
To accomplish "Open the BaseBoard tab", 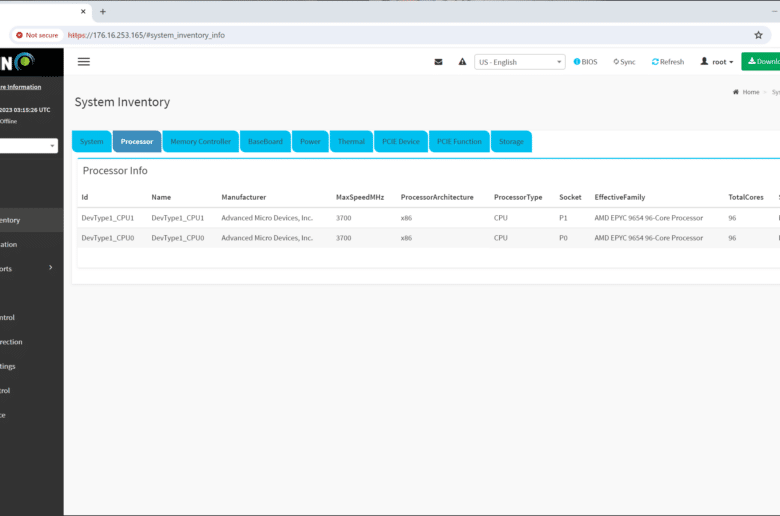I will [265, 141].
